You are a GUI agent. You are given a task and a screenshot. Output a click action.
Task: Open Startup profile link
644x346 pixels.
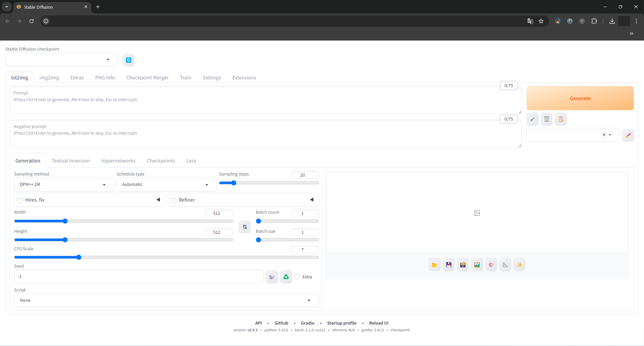click(342, 323)
